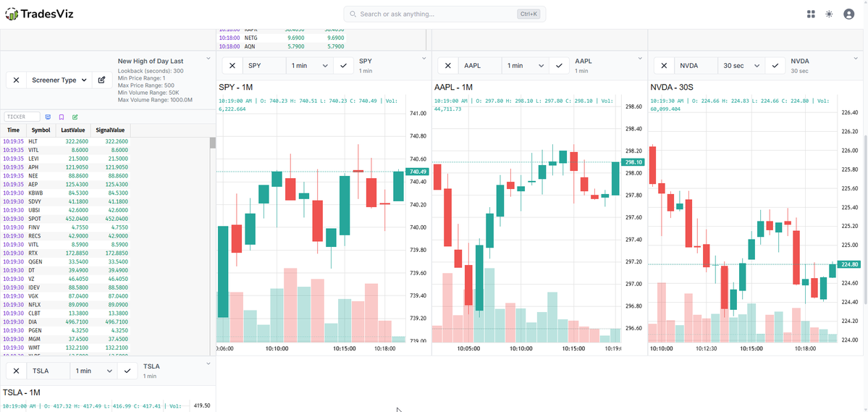Confirm SPY chart settings checkmark
This screenshot has width=868, height=412.
click(343, 65)
